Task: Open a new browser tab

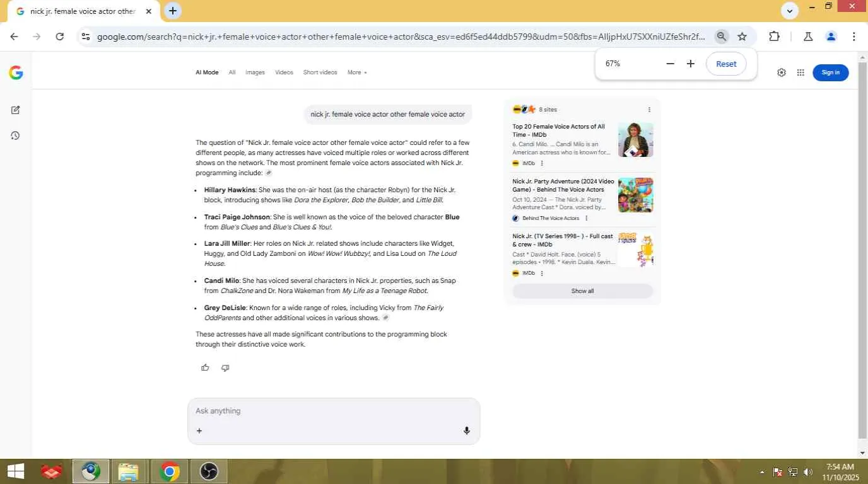Action: coord(173,11)
